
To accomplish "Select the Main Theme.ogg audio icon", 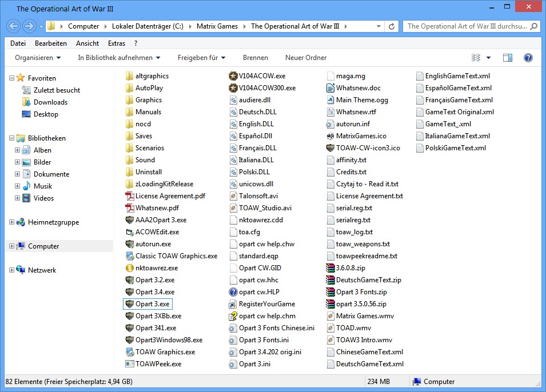I will point(330,100).
